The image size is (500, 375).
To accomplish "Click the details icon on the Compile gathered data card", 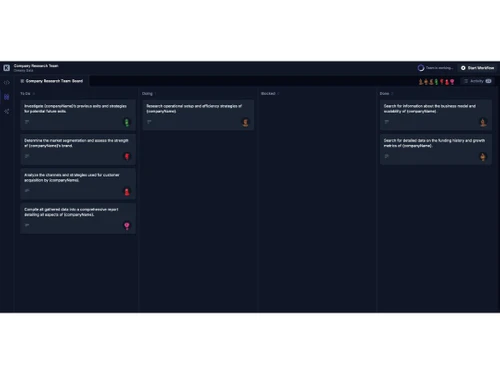I will pyautogui.click(x=27, y=225).
